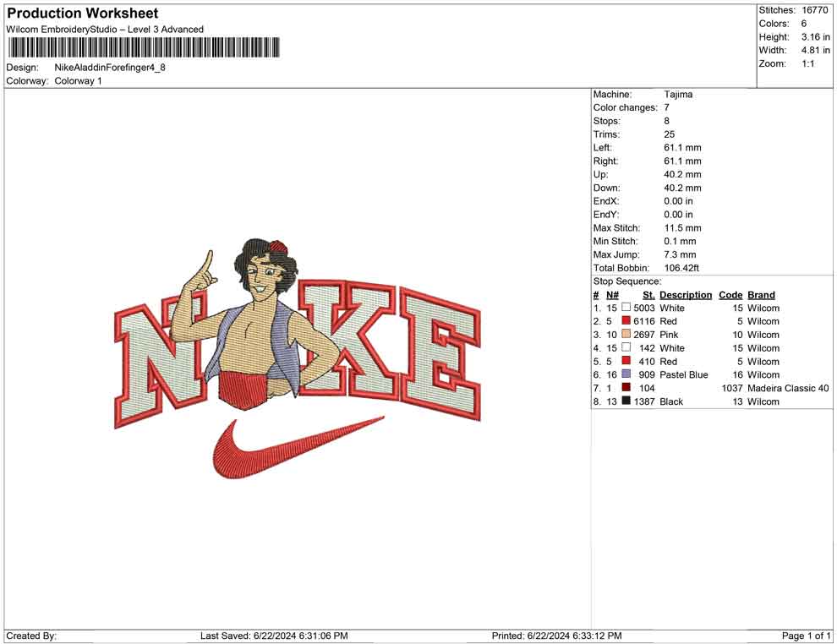Click the 'Down:' label
Image resolution: width=837 pixels, height=644 pixels.
tap(606, 188)
